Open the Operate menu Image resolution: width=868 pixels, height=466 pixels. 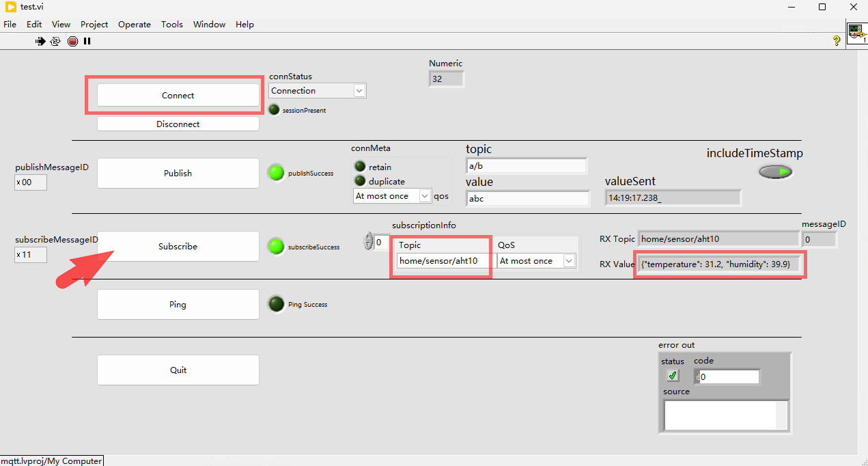(x=134, y=24)
